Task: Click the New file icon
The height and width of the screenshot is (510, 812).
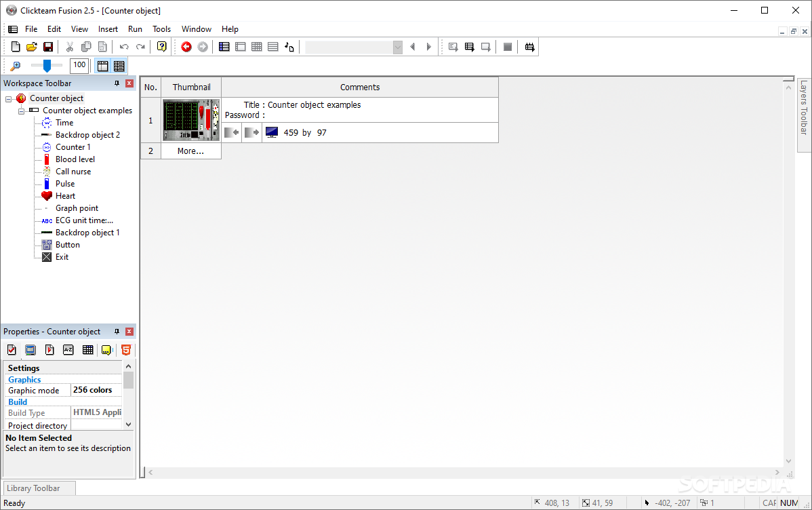Action: point(16,47)
